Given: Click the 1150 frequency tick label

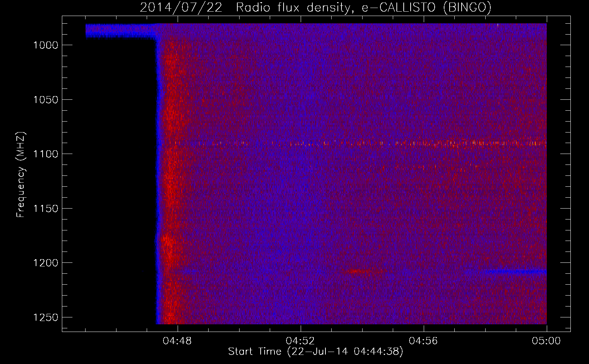Looking at the screenshot, I should 46,209.
